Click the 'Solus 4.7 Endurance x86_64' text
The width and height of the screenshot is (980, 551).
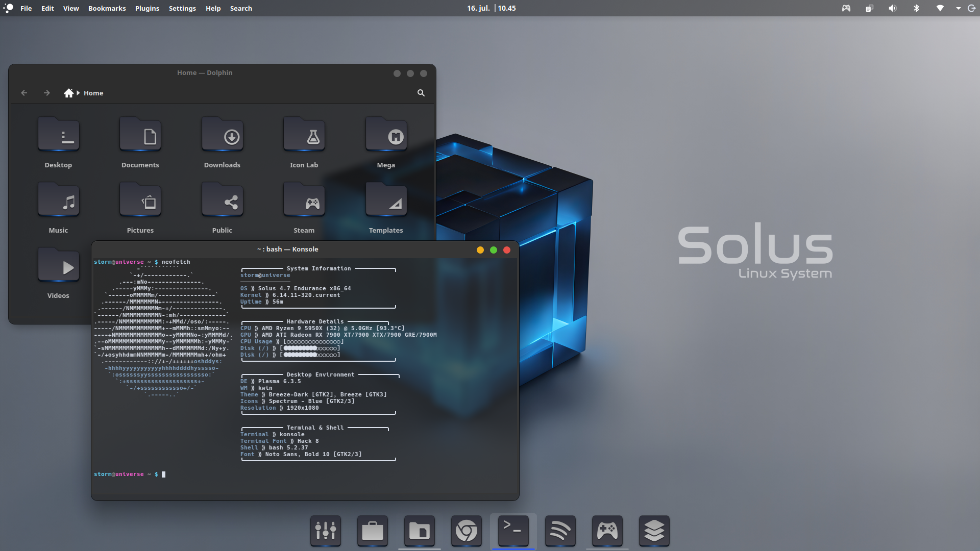coord(305,289)
